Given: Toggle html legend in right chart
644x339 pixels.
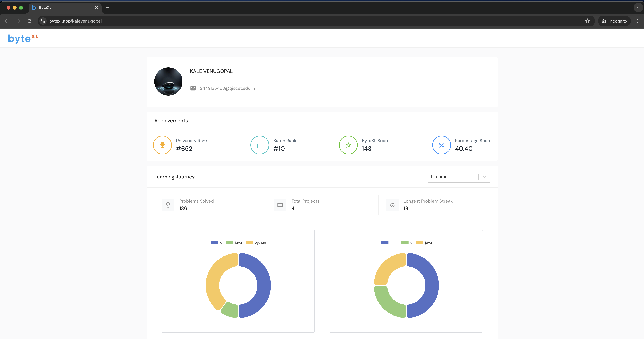Looking at the screenshot, I should click(389, 242).
